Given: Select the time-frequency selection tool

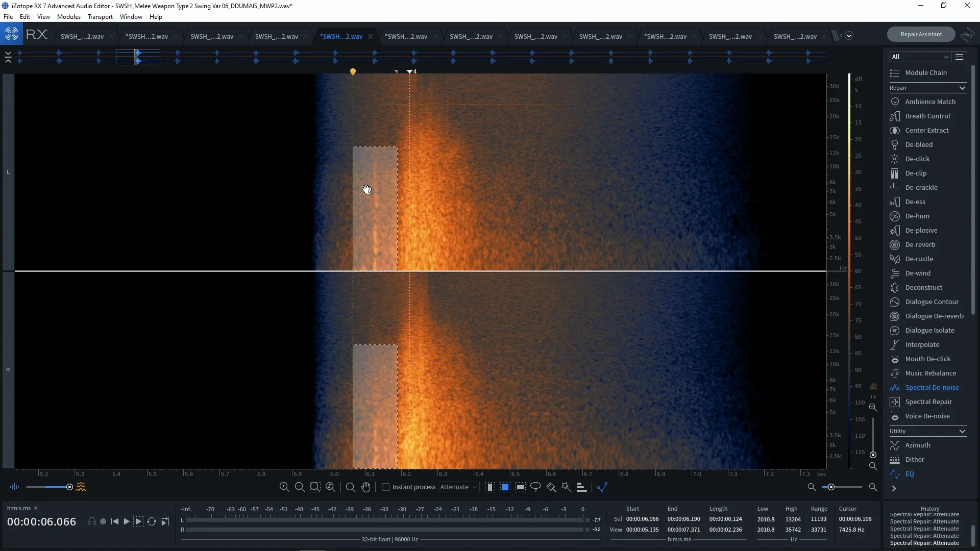Looking at the screenshot, I should click(505, 487).
